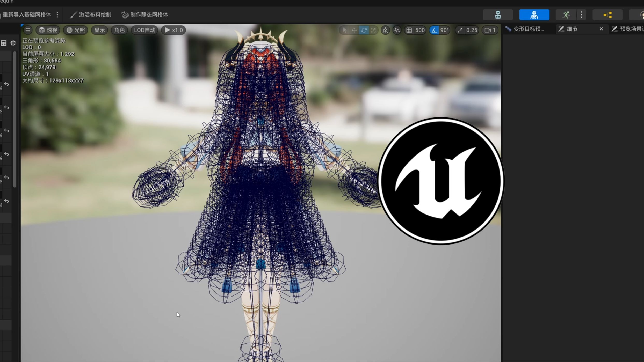Viewport: 644px width, 362px height.
Task: Switch to the Skeleton editor mode button
Action: [x=498, y=15]
